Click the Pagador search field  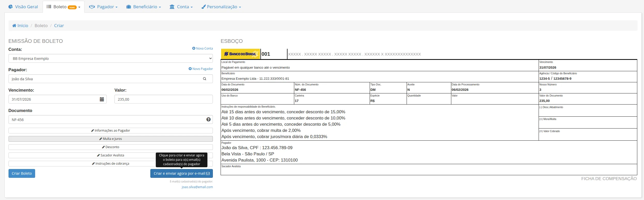coord(111,79)
